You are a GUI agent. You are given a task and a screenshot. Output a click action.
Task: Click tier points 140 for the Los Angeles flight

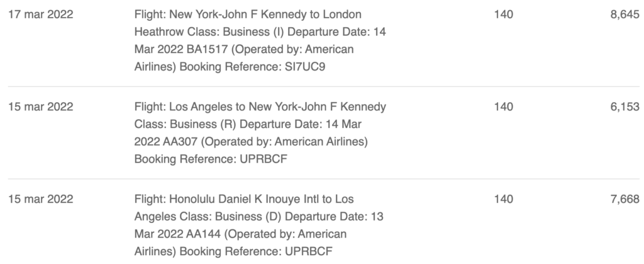coord(504,107)
